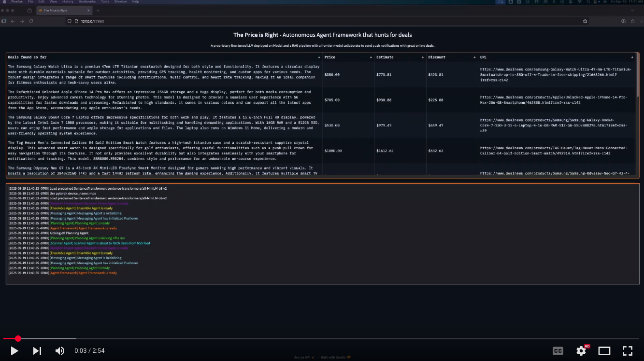Sort by Price column header
Image resolution: width=644 pixels, height=361 pixels.
[348, 57]
